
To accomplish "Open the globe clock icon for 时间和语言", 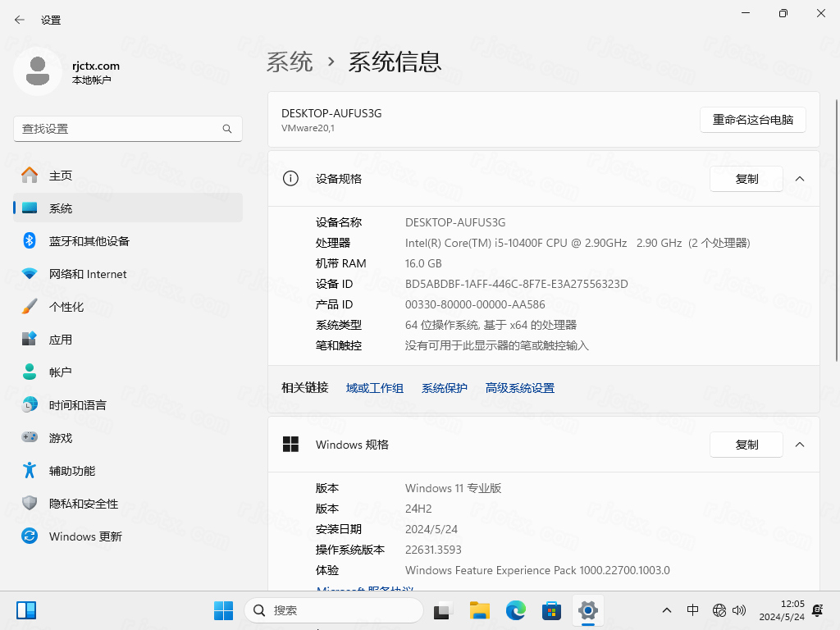I will 30,405.
